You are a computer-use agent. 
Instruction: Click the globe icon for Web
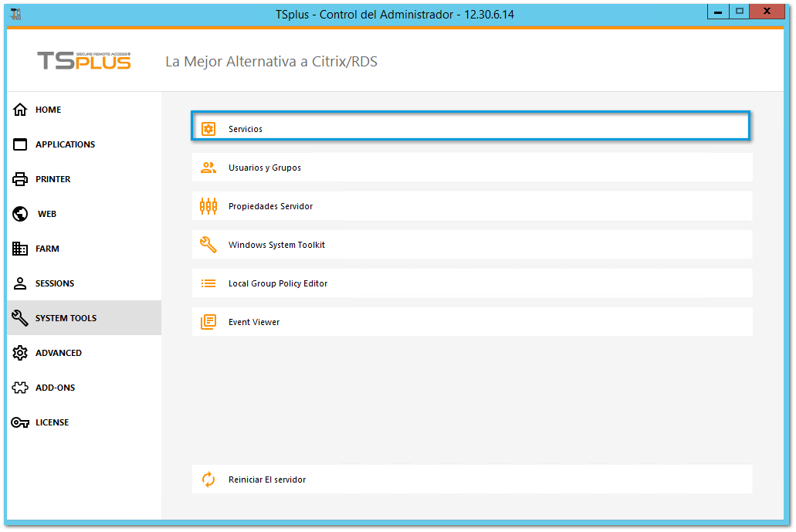tap(20, 214)
